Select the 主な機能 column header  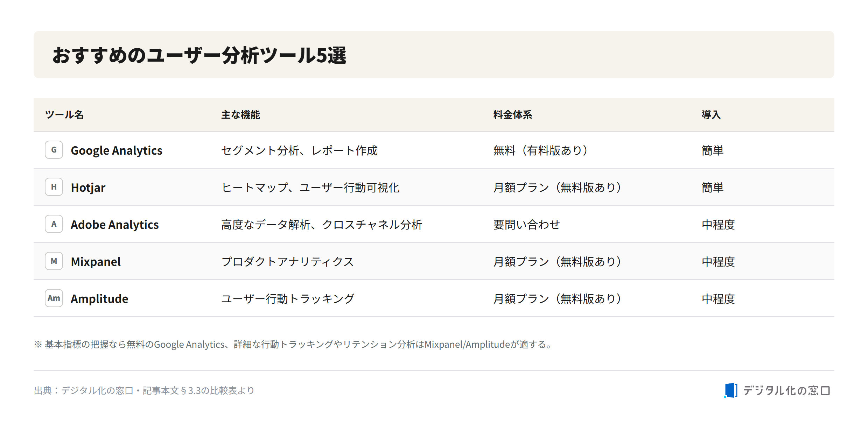point(240,115)
